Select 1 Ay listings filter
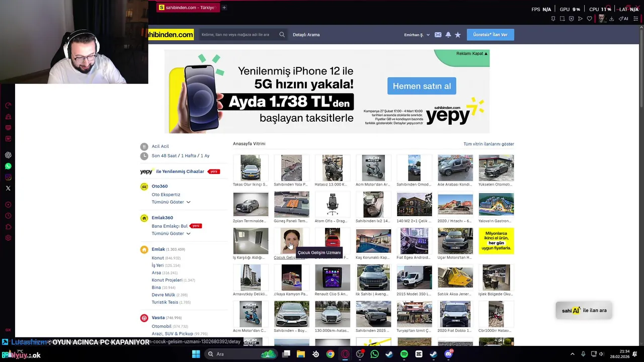The height and width of the screenshot is (362, 644). (205, 156)
